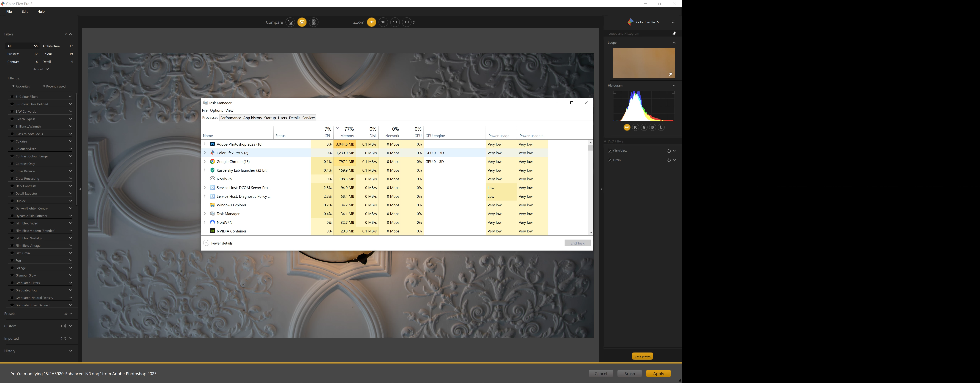Switch to the Performance tab
This screenshot has height=383, width=980.
(231, 118)
